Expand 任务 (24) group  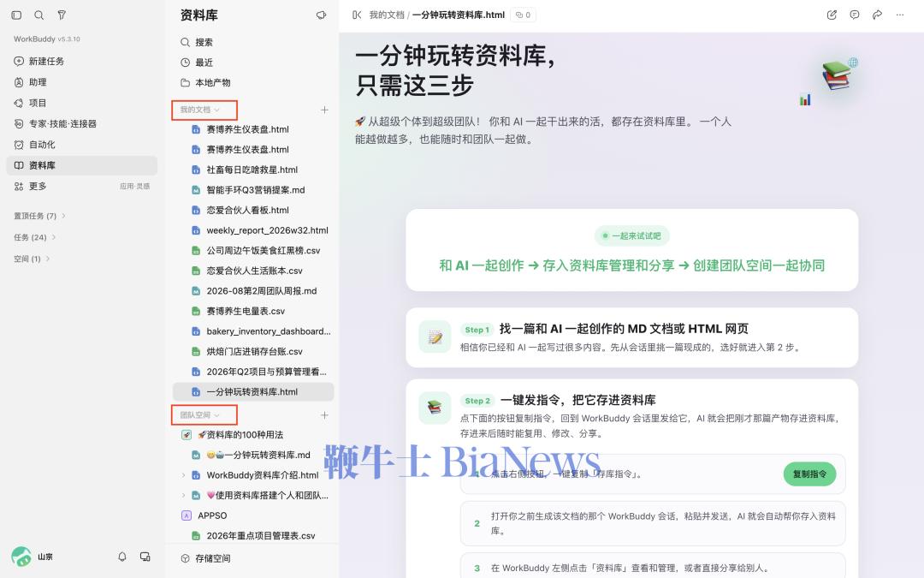(x=35, y=237)
